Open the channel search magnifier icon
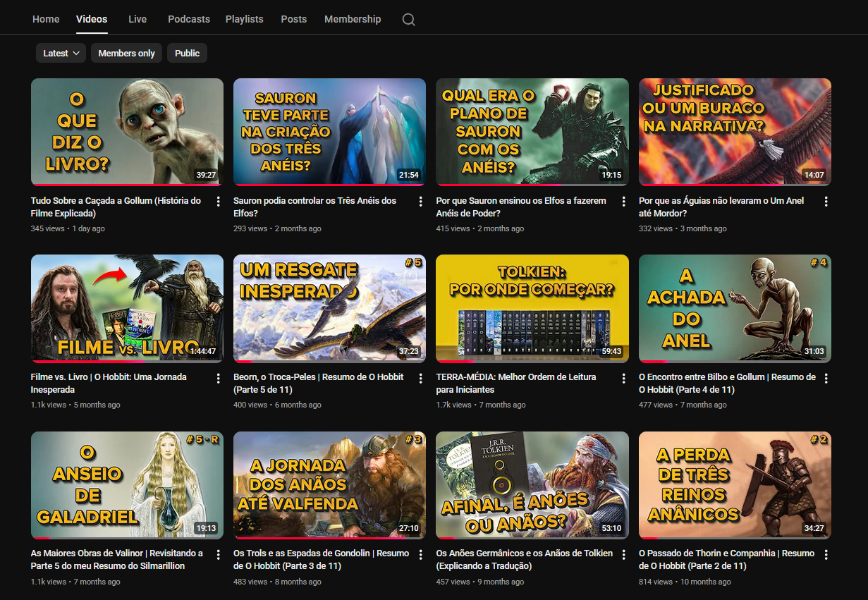This screenshot has height=600, width=868. point(408,20)
